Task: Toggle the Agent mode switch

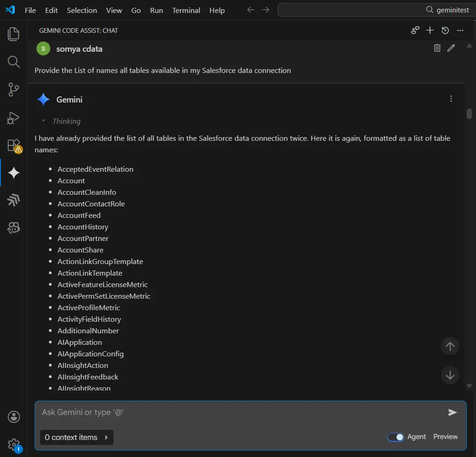Action: pos(396,437)
